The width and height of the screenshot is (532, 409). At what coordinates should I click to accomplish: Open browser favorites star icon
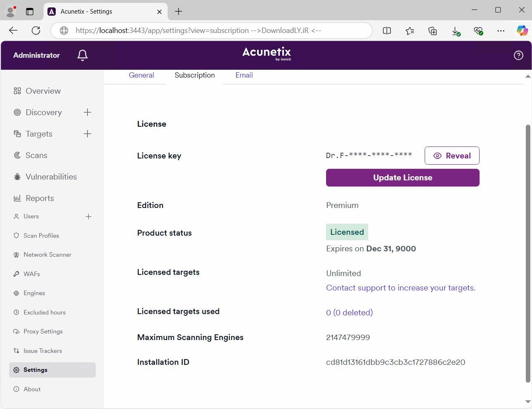point(410,31)
